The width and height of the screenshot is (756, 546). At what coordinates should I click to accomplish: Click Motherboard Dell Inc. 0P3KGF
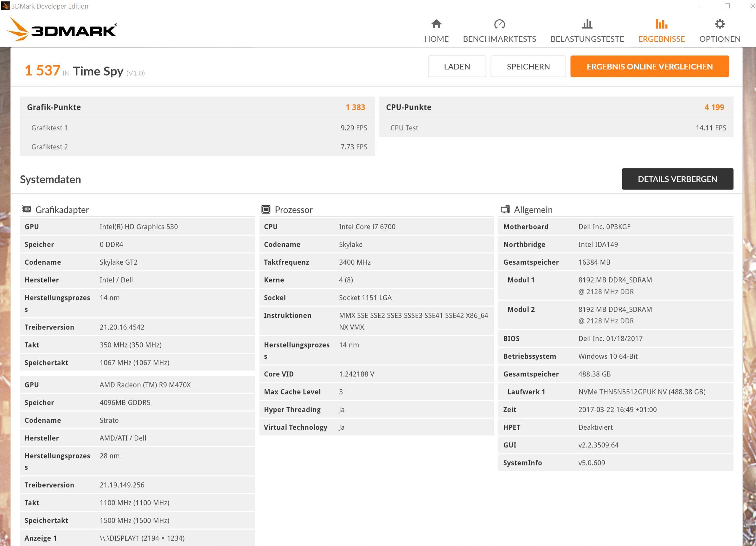pos(604,227)
